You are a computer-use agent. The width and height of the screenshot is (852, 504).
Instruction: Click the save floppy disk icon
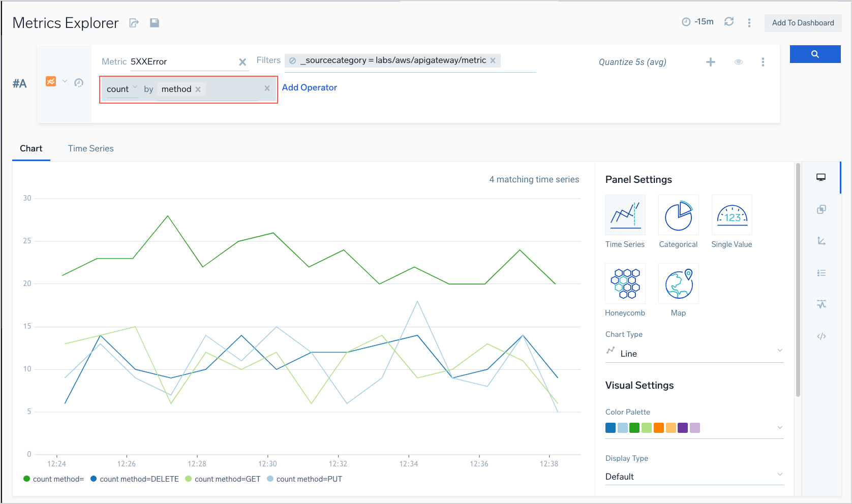pos(155,23)
